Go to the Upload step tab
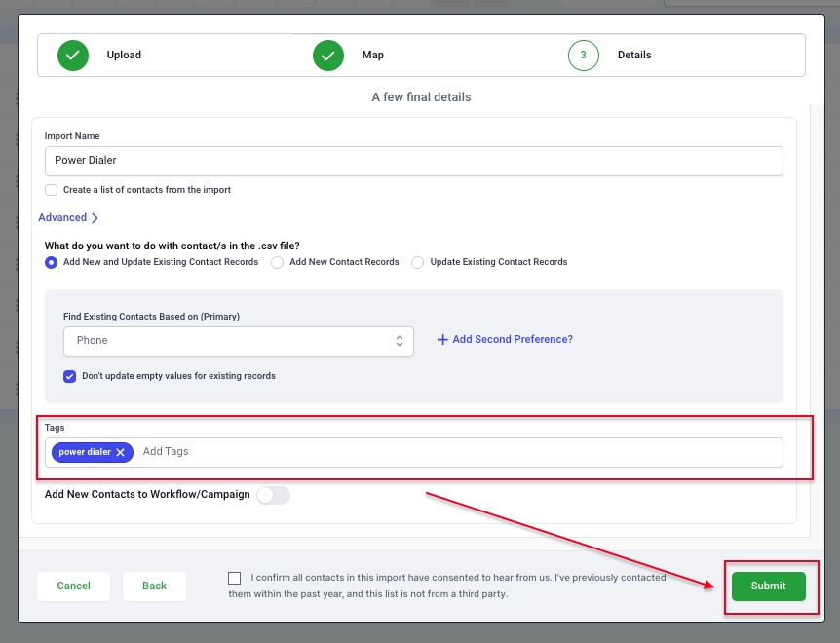 (x=124, y=56)
